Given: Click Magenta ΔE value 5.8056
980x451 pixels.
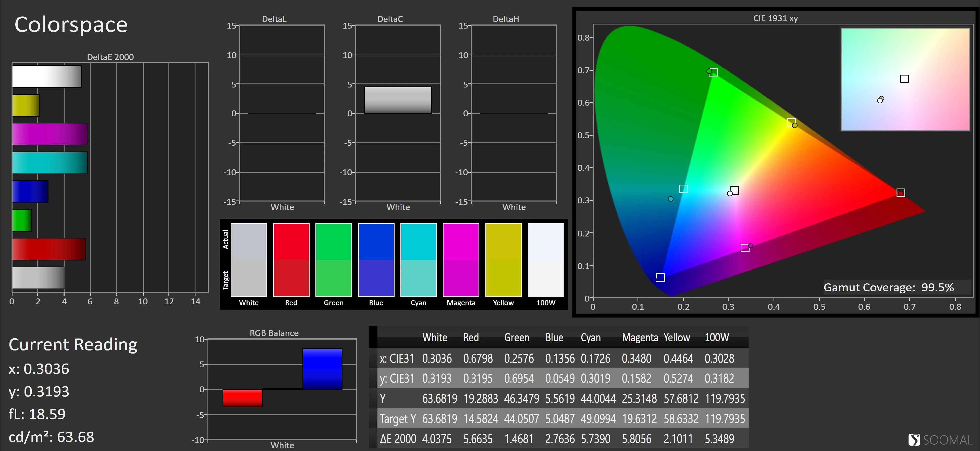Looking at the screenshot, I should (x=636, y=439).
